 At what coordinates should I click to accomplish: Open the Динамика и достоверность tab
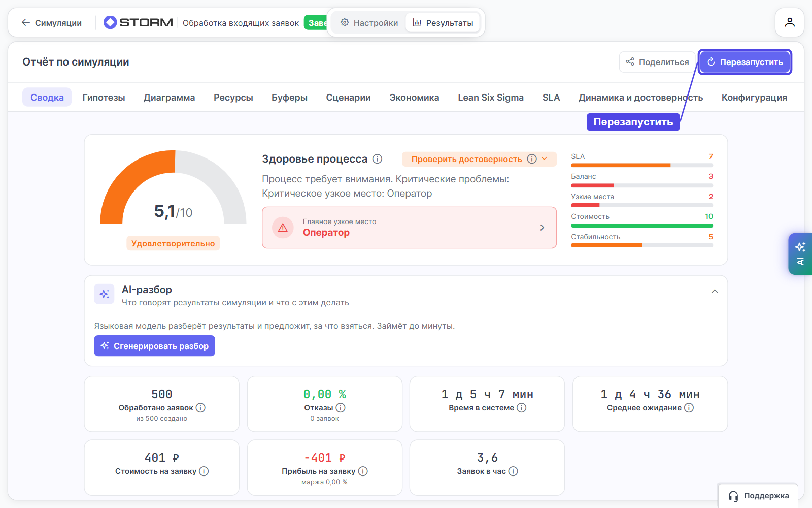tap(640, 98)
